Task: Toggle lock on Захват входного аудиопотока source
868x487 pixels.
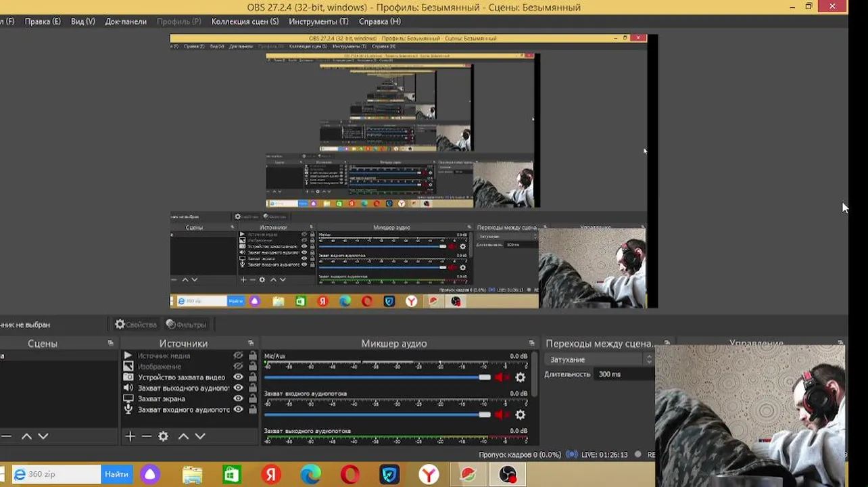Action: (253, 410)
